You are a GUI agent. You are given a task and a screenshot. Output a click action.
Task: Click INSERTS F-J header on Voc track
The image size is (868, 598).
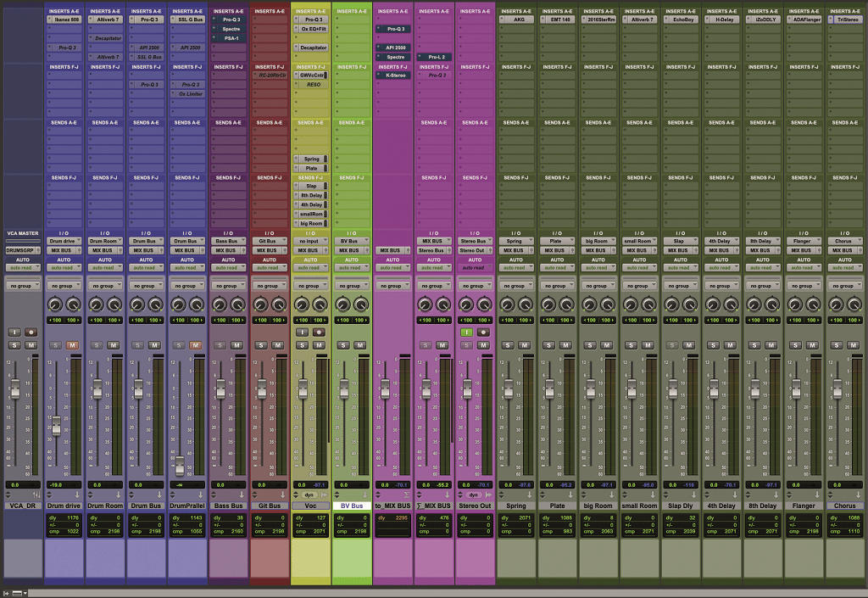tap(311, 67)
